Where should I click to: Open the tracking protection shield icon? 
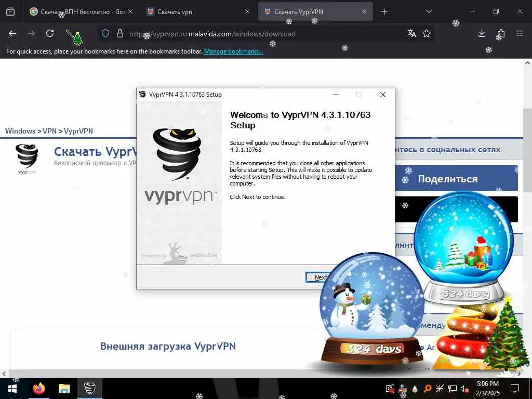click(105, 33)
